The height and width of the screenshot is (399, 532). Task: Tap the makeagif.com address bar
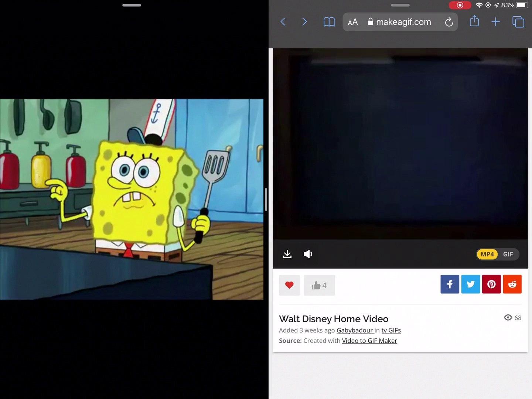(400, 22)
